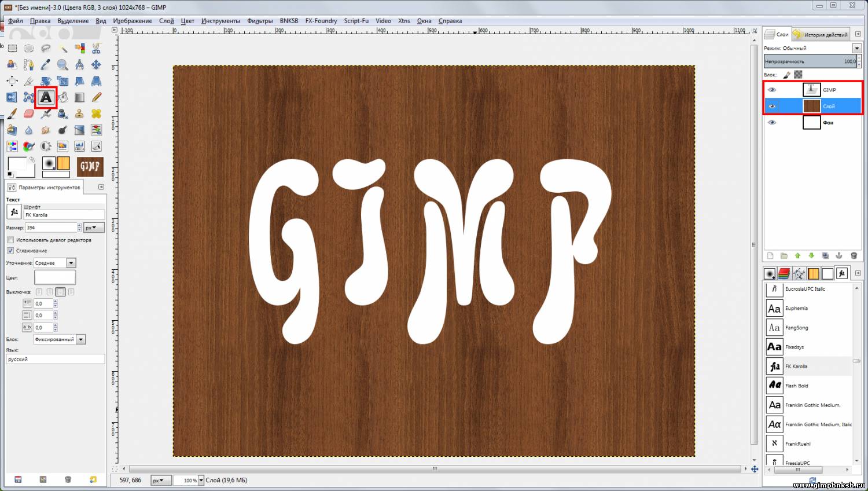Set fill text justification
868x491 pixels.
click(x=71, y=292)
